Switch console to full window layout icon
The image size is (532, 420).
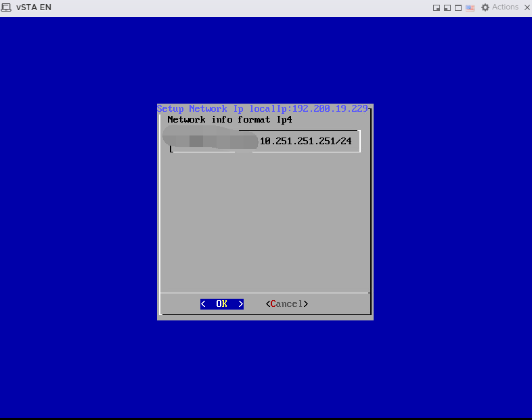[x=458, y=7]
